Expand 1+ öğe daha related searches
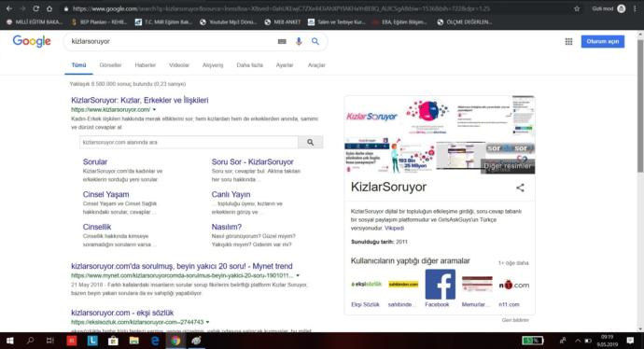 tap(513, 263)
